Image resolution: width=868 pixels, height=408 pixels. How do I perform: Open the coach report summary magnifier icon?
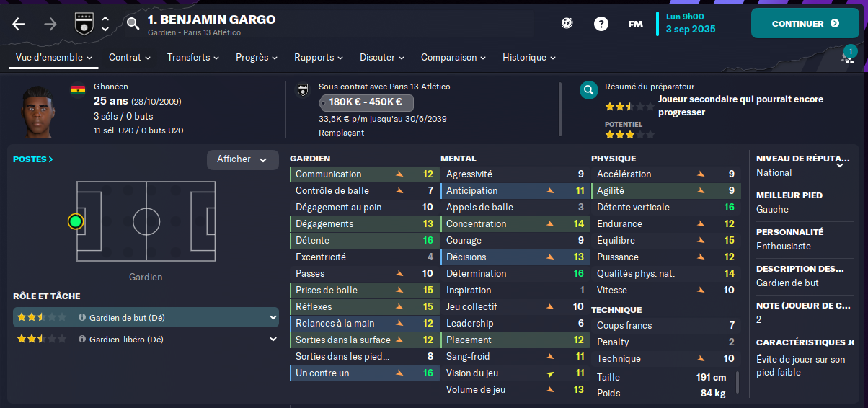[x=589, y=90]
